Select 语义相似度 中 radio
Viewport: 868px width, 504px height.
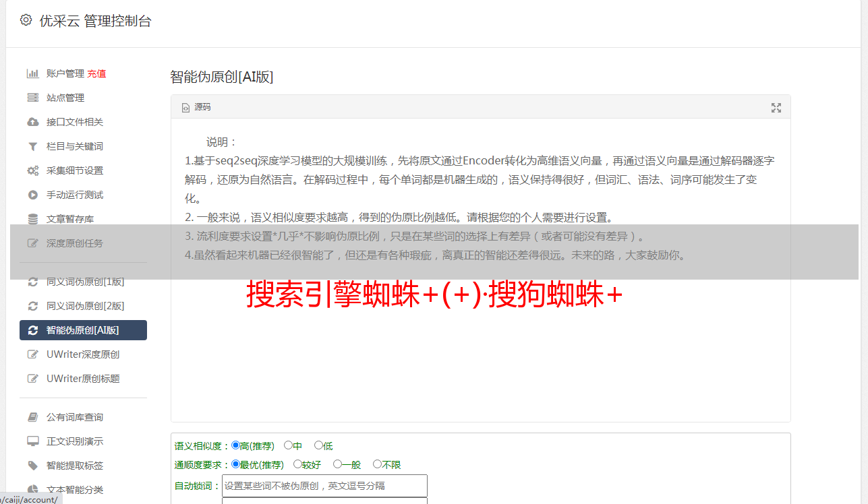pyautogui.click(x=288, y=445)
